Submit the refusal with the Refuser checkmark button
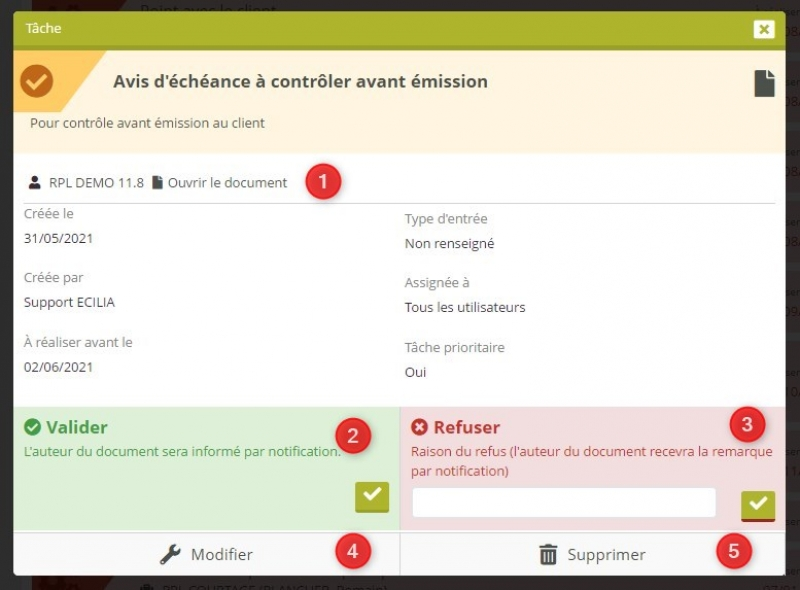Image resolution: width=800 pixels, height=590 pixels. [x=758, y=505]
